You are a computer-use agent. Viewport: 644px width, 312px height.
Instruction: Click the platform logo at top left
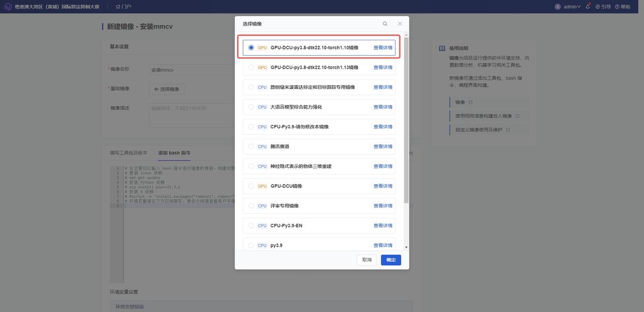click(x=7, y=7)
